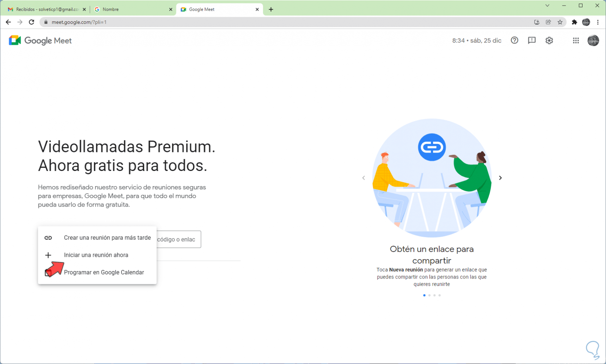
Task: Close the Google Meet tab
Action: (x=257, y=10)
